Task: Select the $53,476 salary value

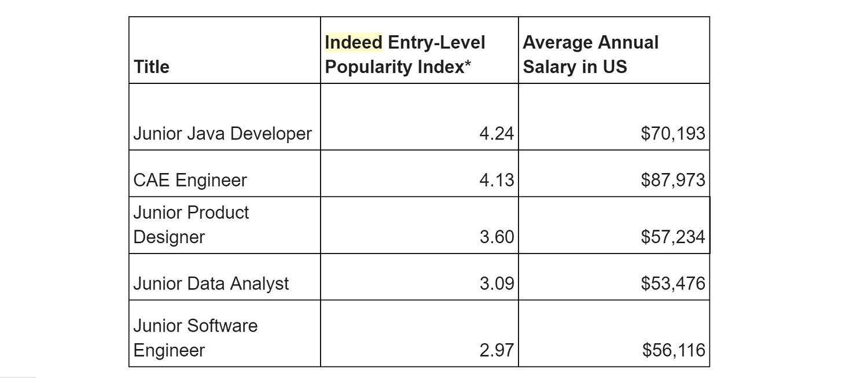Action: pos(673,284)
